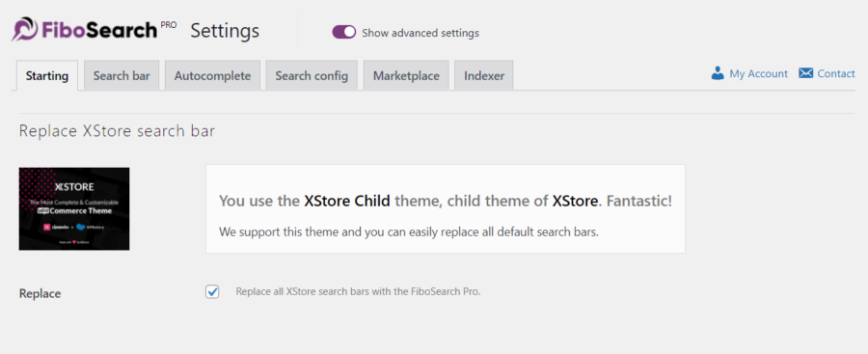Switch to the Search bar tab
Image resolution: width=868 pixels, height=354 pixels.
pyautogui.click(x=122, y=76)
